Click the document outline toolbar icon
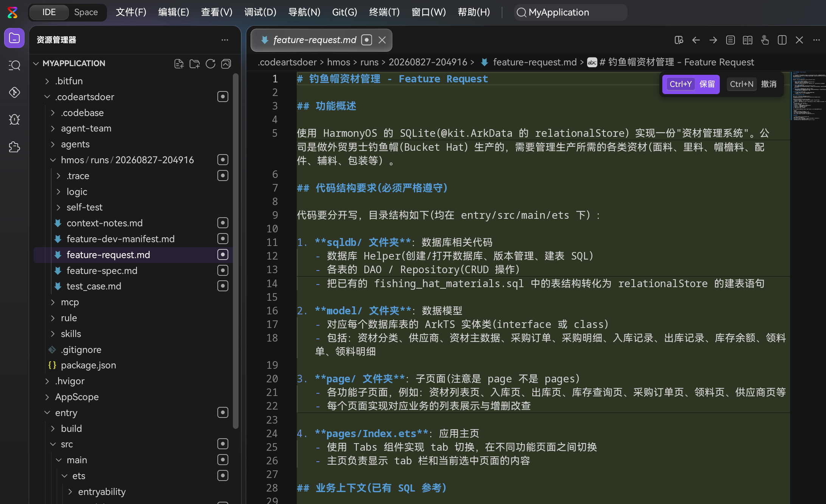Viewport: 826px width, 504px height. point(730,40)
